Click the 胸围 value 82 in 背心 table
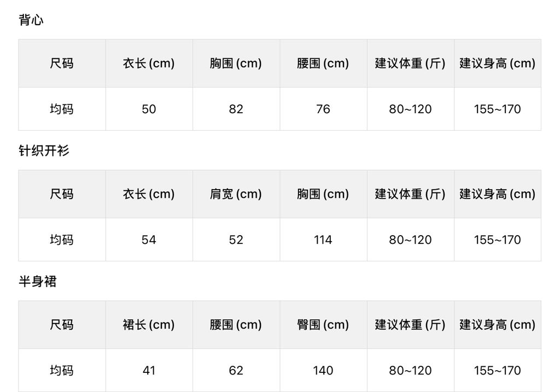 (x=236, y=109)
